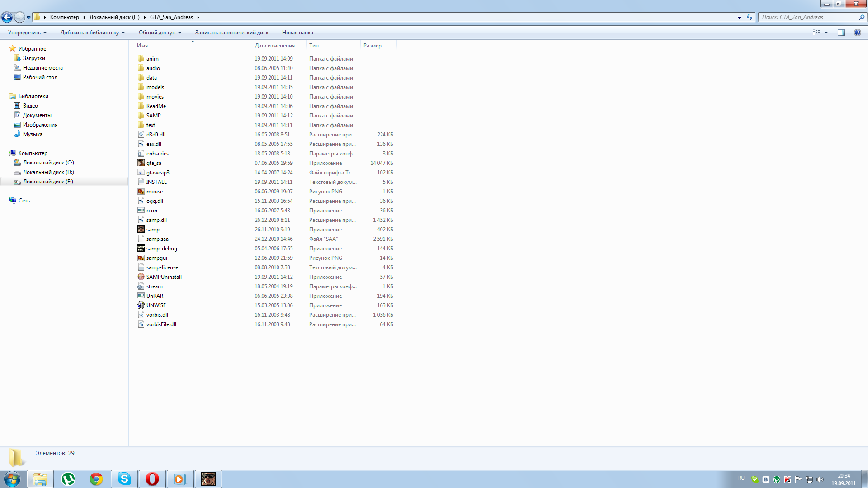Expand the arrow after Компьютер breadcrumb
Screen dimensions: 868x488
tap(84, 17)
